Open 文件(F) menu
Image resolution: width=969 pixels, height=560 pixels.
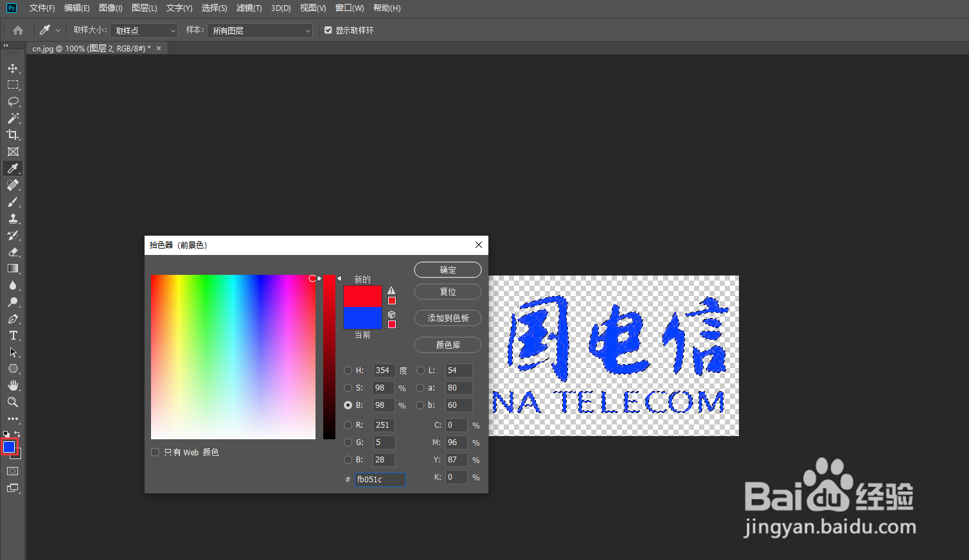click(42, 8)
